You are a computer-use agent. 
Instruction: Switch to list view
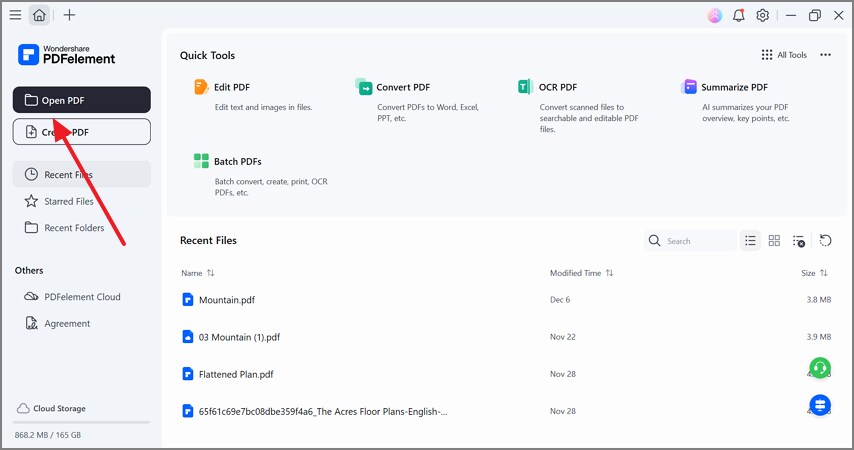[750, 241]
